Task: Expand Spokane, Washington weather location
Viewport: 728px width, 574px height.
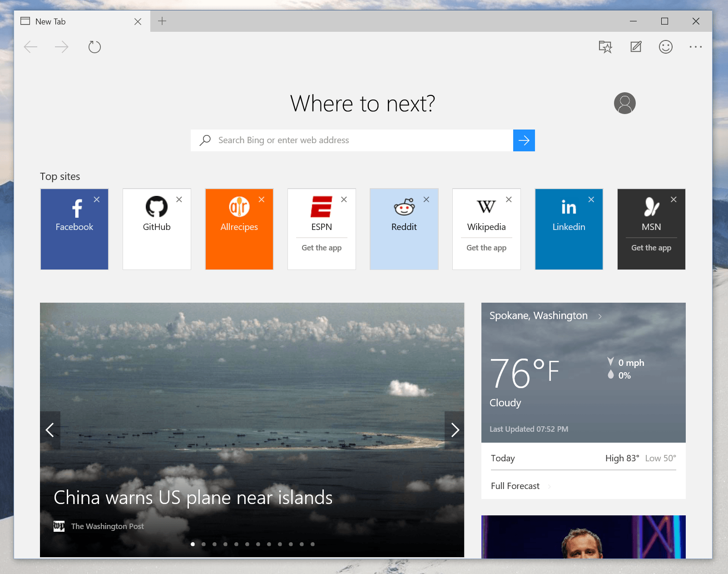Action: pyautogui.click(x=545, y=316)
